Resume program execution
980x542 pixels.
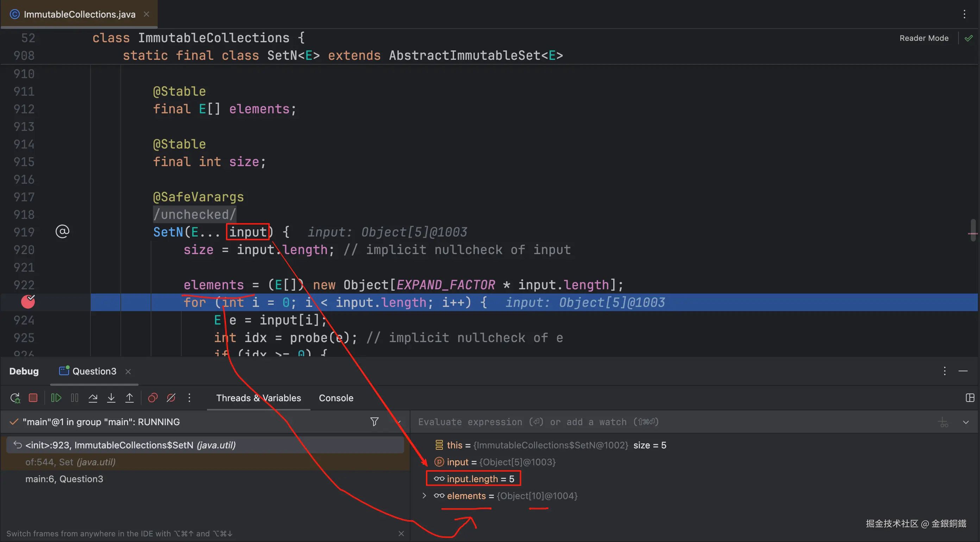pyautogui.click(x=56, y=398)
